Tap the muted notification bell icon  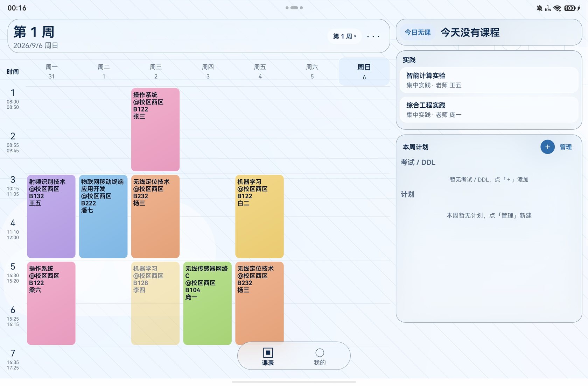coord(539,8)
